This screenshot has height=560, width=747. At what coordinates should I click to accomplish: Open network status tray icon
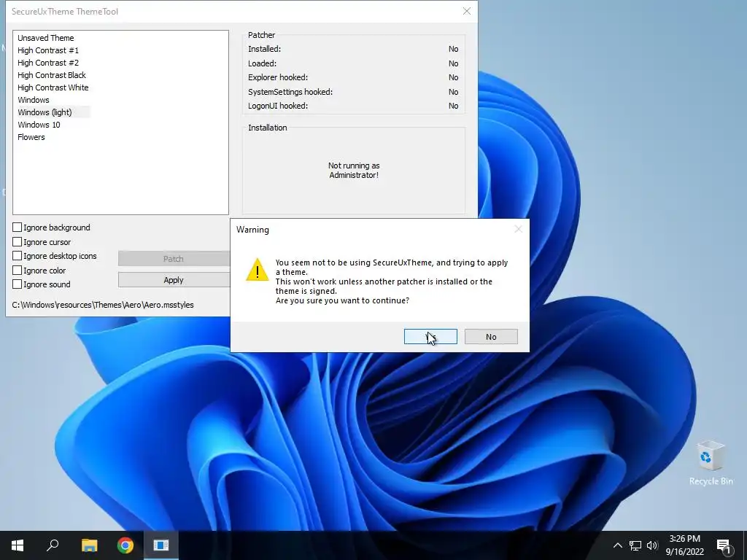tap(635, 545)
